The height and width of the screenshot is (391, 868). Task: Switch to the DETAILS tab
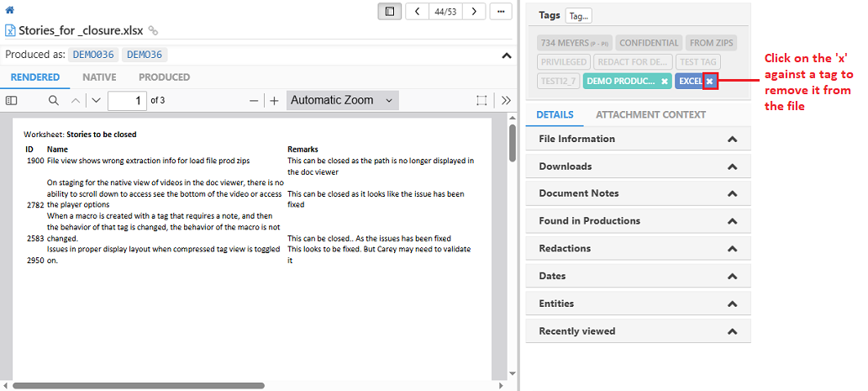coord(555,115)
